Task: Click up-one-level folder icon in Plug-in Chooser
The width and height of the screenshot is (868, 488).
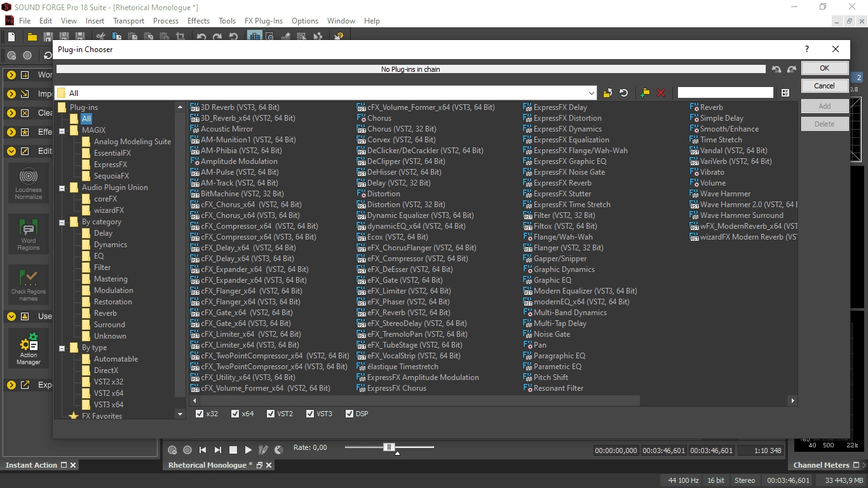Action: [607, 93]
